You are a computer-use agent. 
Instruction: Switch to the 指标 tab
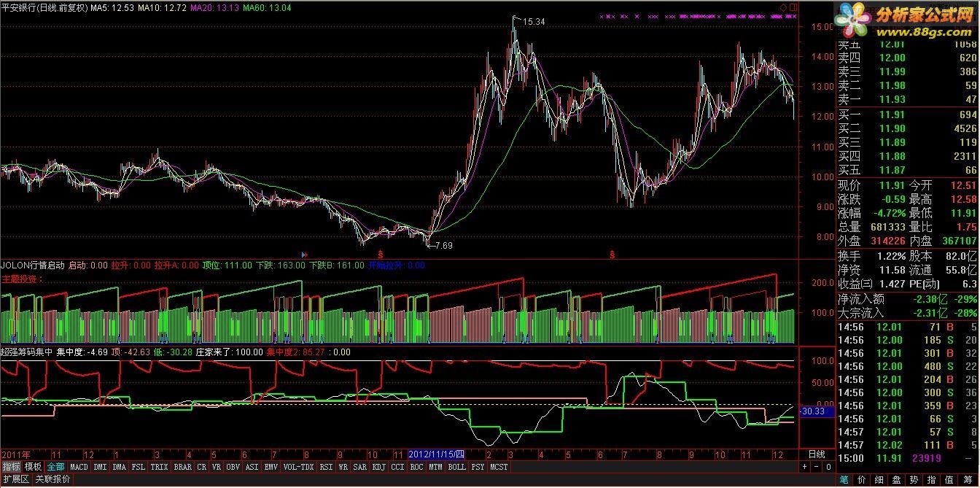click(11, 467)
